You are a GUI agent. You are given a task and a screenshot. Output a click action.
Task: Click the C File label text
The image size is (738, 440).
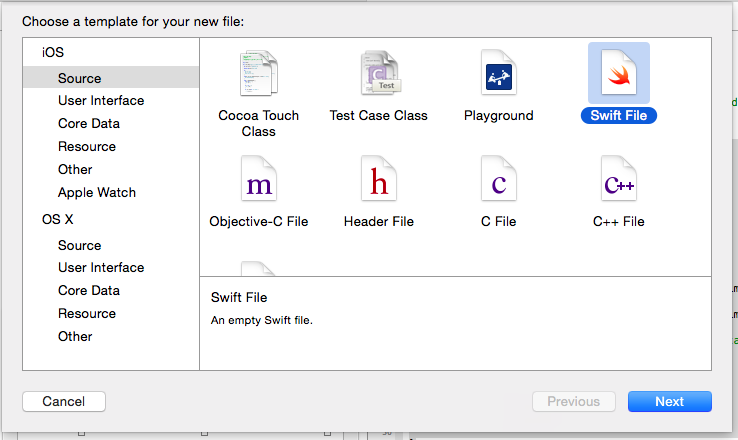(499, 222)
